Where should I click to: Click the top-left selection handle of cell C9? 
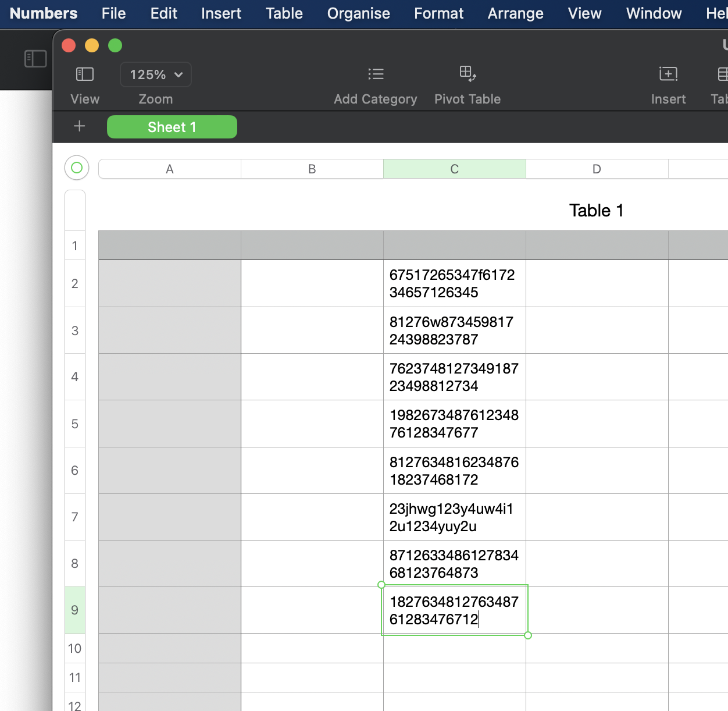[381, 585]
